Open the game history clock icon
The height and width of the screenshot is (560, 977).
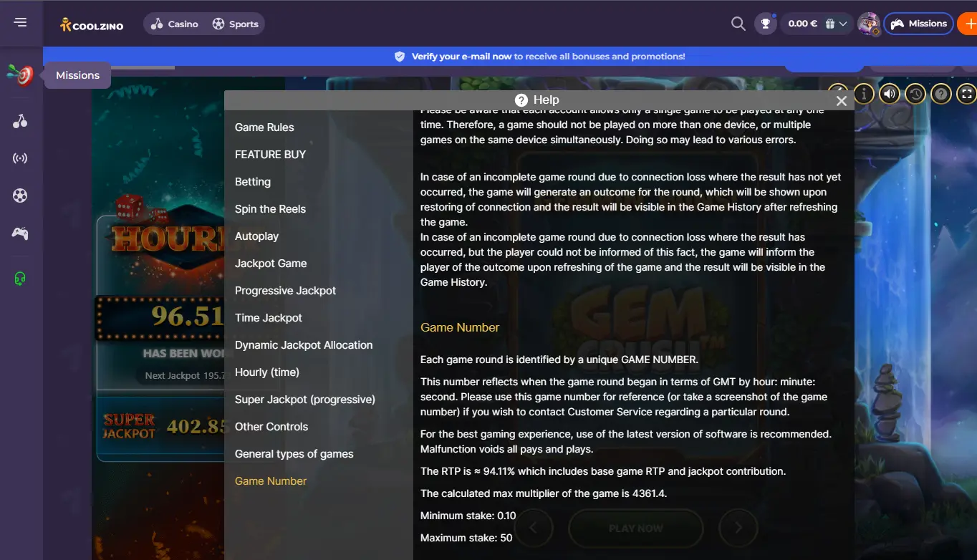[x=915, y=93]
